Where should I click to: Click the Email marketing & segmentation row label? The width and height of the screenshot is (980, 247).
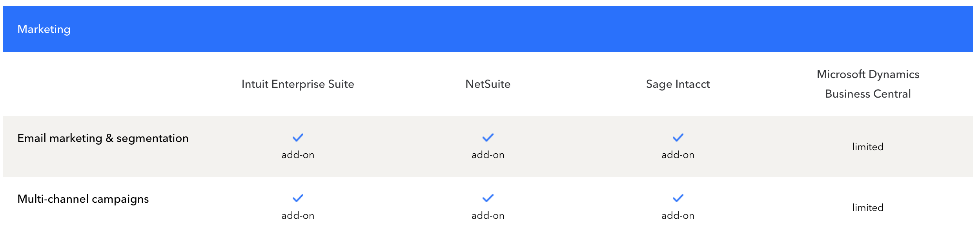[103, 138]
